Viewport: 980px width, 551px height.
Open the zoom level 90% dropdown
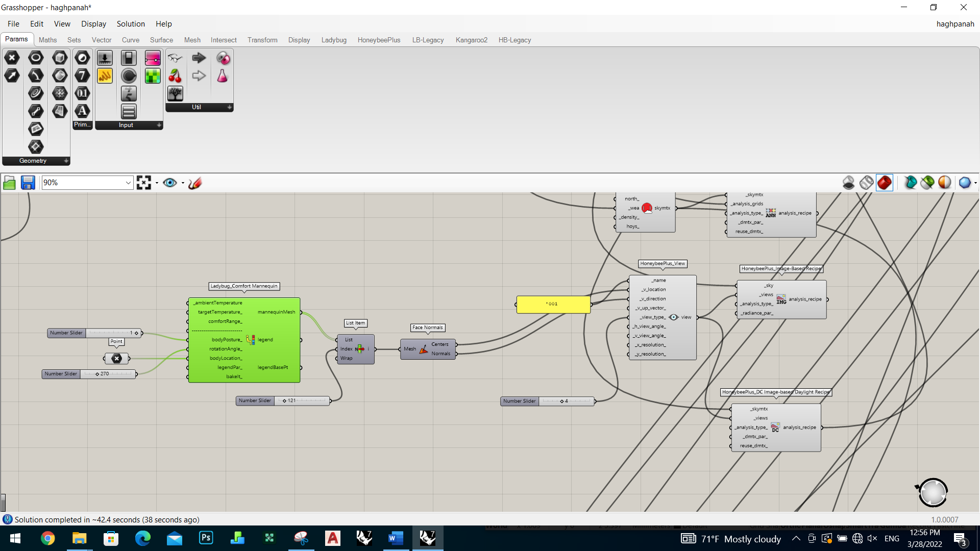click(x=128, y=183)
